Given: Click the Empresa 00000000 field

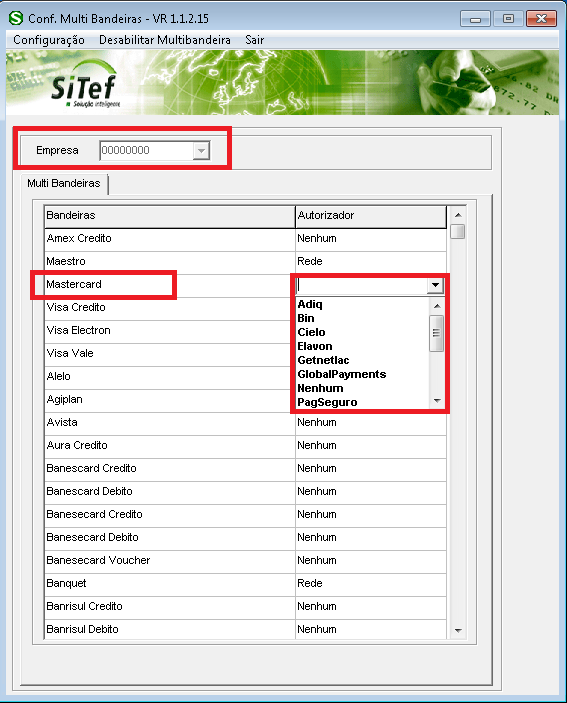Looking at the screenshot, I should (x=154, y=151).
